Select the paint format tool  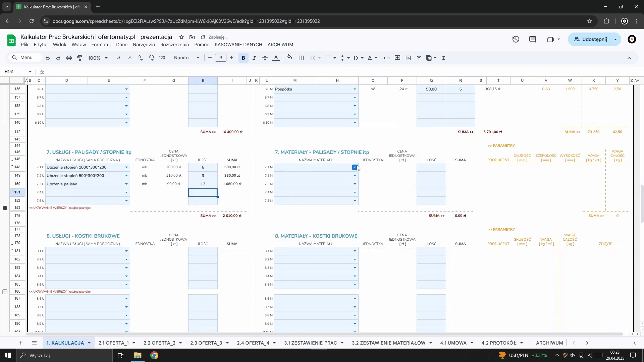tap(80, 58)
